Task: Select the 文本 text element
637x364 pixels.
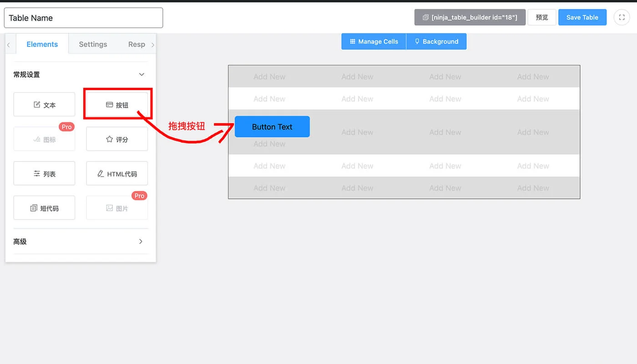Action: [44, 105]
